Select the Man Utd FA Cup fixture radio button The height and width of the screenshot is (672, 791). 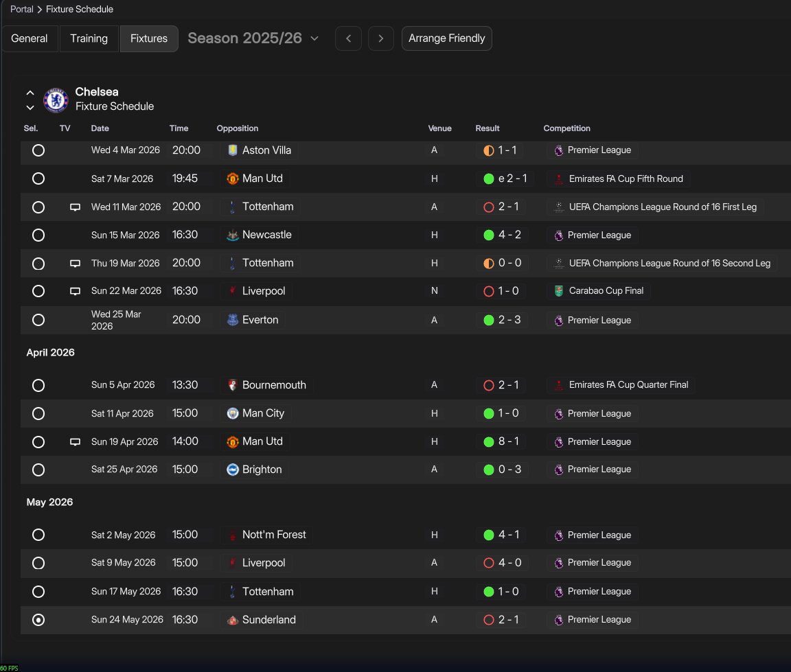[x=38, y=178]
